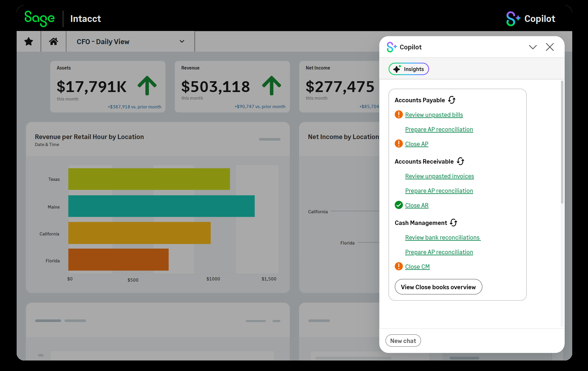
Task: Start a New chat
Action: tap(403, 341)
